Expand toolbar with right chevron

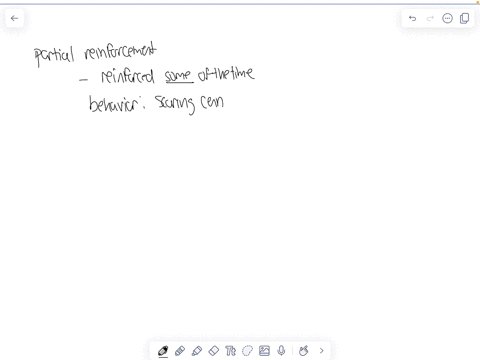pos(321,351)
